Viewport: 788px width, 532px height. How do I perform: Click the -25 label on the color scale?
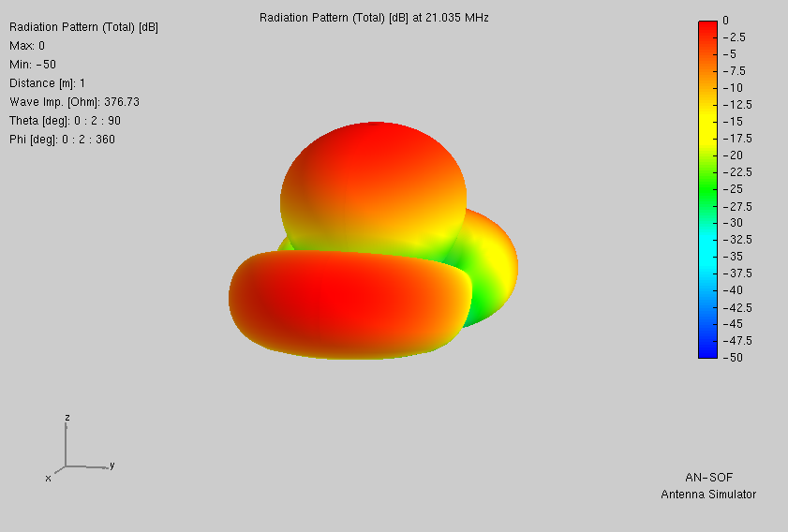click(x=733, y=189)
